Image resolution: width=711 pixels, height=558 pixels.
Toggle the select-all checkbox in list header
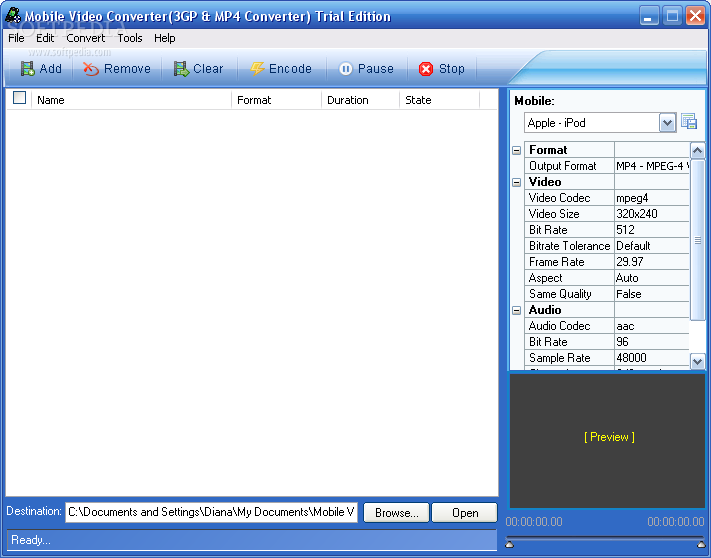pos(19,99)
